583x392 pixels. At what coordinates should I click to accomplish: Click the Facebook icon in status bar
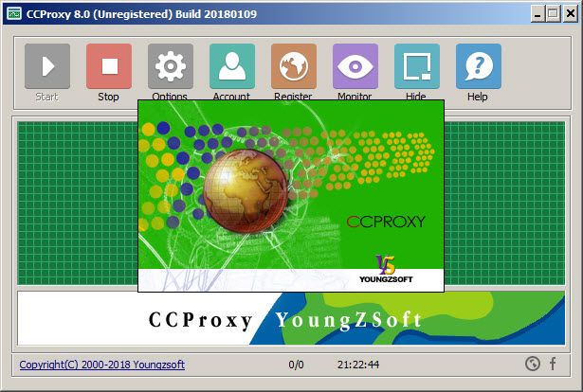pos(553,364)
